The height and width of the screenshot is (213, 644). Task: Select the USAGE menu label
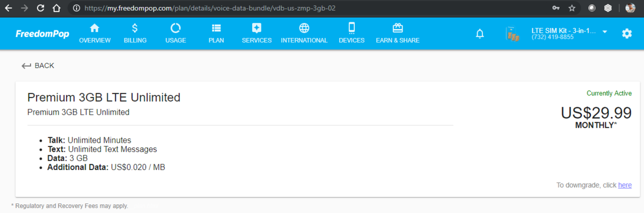click(175, 41)
